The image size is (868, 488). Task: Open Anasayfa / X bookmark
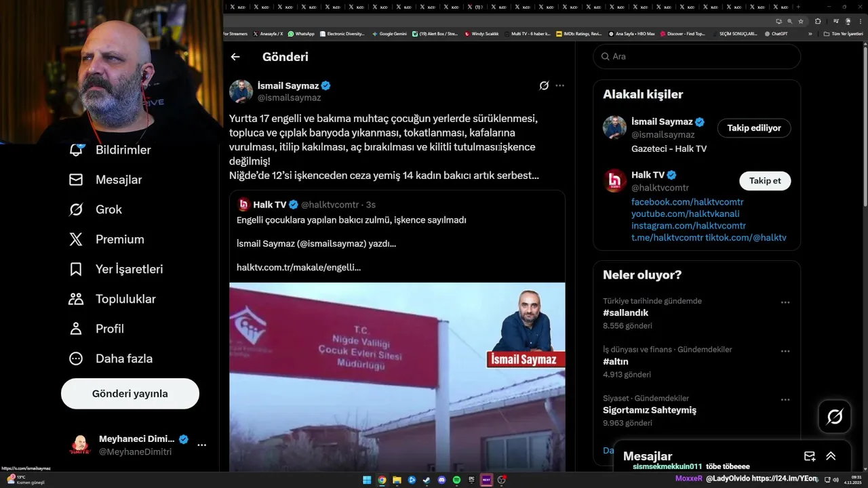[x=268, y=33]
